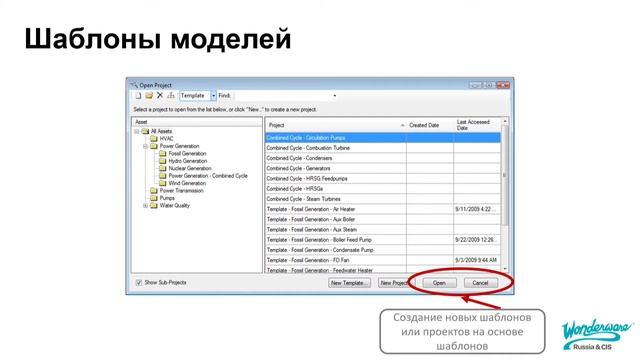Select the Power Generation folder icon
Screen dimensions: 640x360
point(154,146)
